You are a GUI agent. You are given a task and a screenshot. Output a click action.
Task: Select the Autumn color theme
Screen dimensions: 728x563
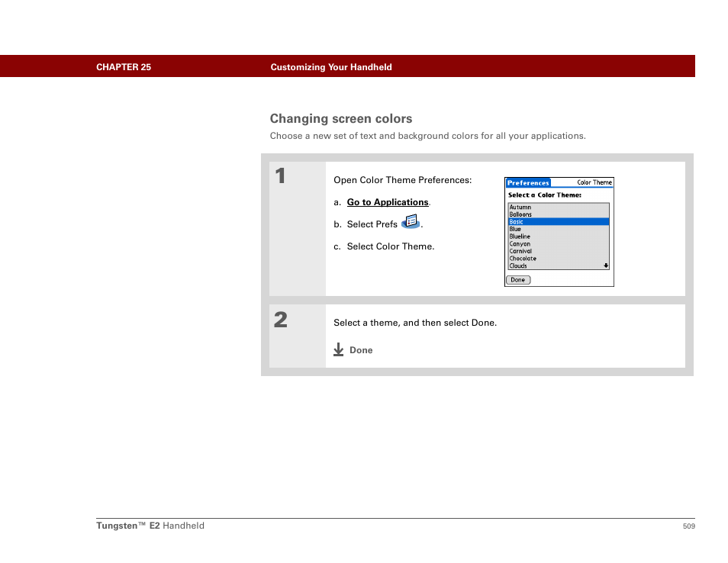pyautogui.click(x=559, y=207)
